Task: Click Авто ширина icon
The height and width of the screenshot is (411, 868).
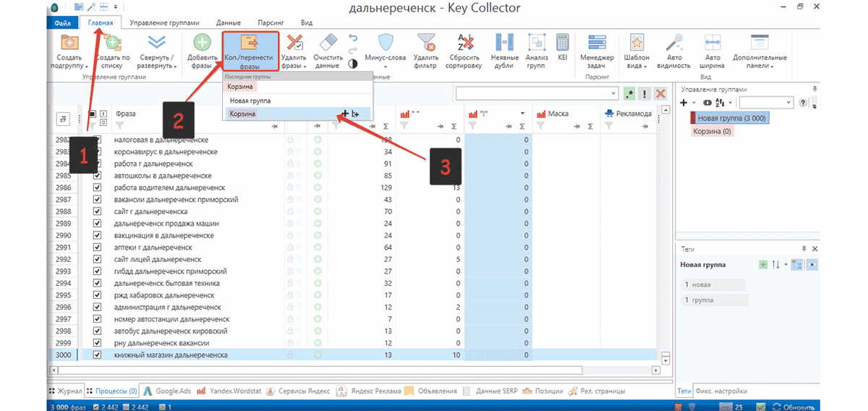Action: coord(712,42)
